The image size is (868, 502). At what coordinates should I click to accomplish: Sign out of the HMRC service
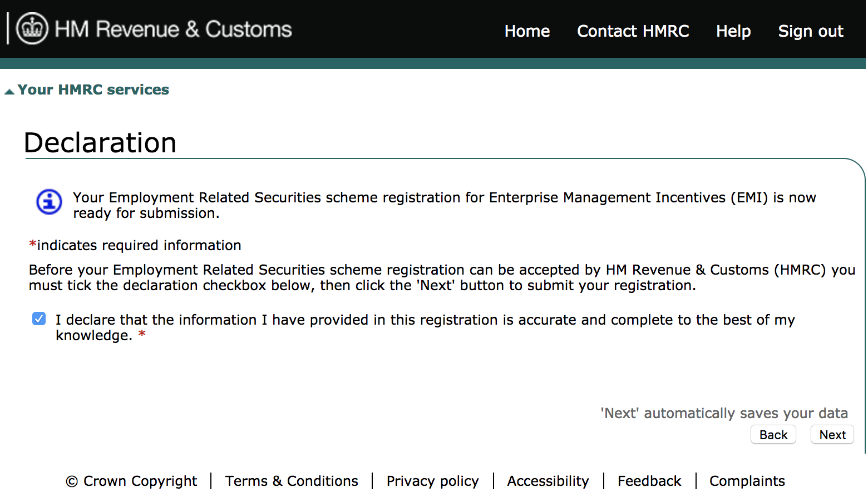811,32
